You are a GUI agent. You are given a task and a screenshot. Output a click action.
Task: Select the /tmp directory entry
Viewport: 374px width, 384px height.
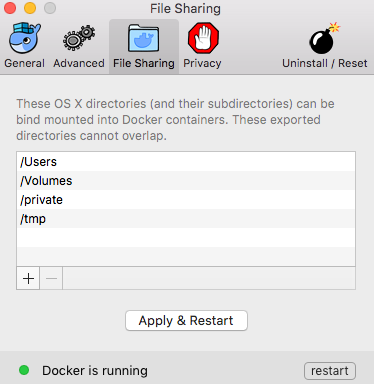186,219
